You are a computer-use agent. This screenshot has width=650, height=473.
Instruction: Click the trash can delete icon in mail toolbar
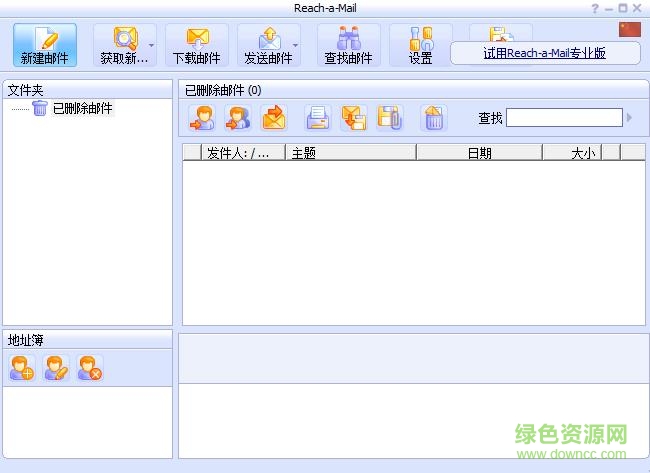point(433,118)
